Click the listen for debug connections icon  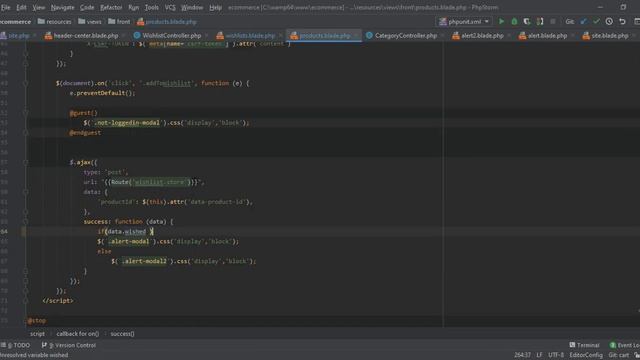point(540,22)
